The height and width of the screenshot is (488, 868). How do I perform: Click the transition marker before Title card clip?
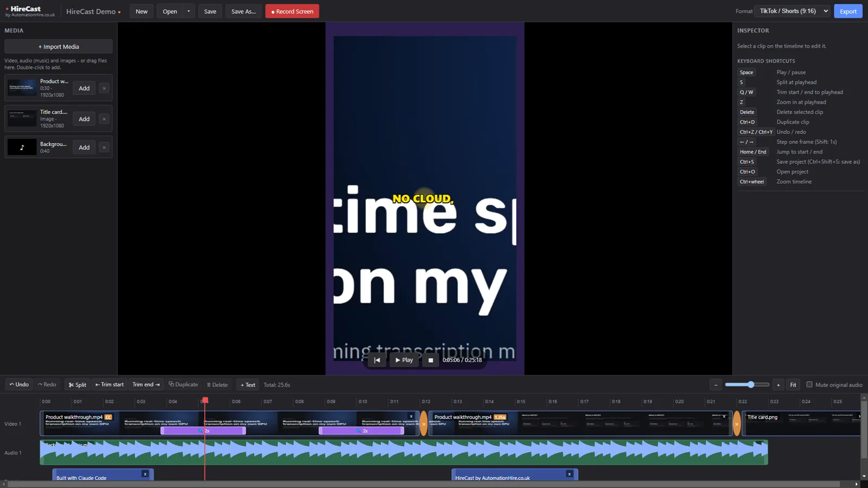[737, 424]
